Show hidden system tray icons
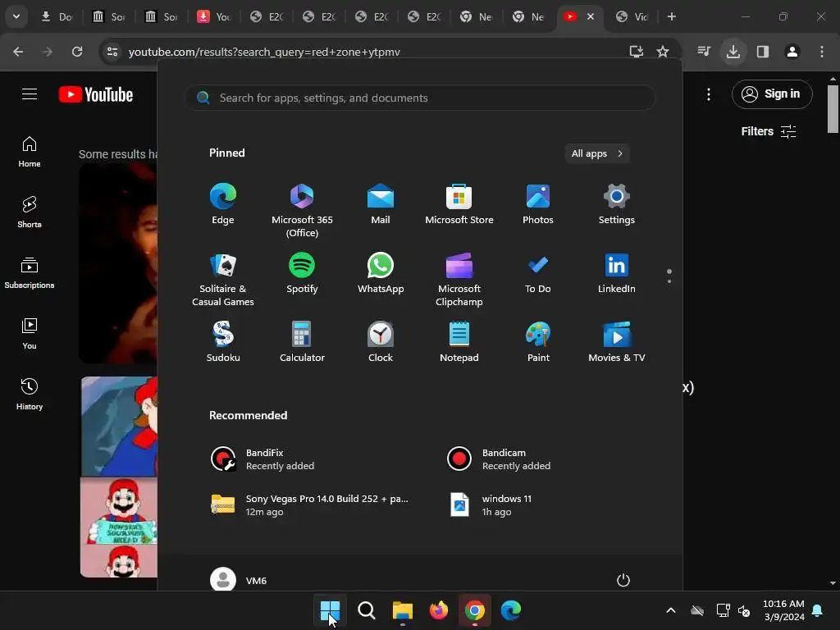 [x=671, y=610]
